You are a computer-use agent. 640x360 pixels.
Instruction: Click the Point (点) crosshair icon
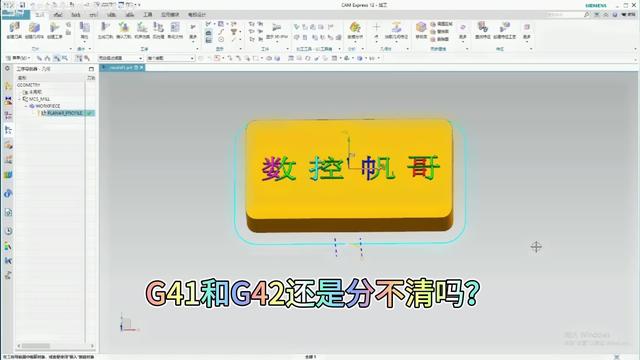376,27
